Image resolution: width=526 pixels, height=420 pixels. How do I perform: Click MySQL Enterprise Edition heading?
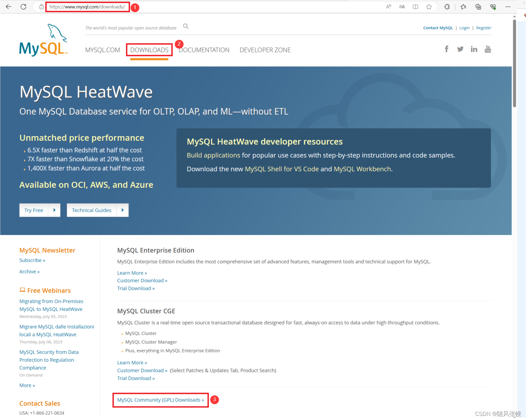click(x=156, y=251)
